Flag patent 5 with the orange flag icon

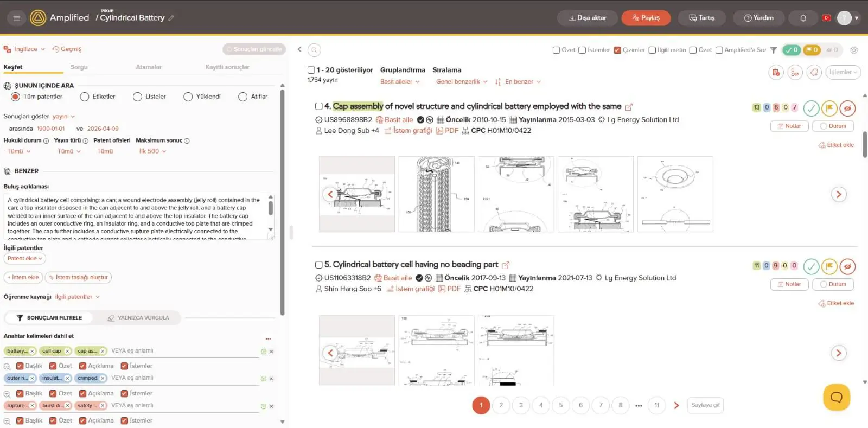(x=829, y=266)
